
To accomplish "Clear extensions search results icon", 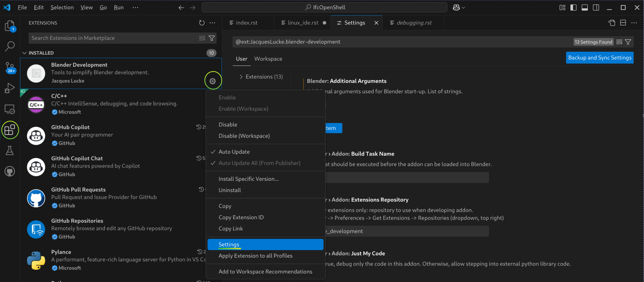I will [202, 38].
